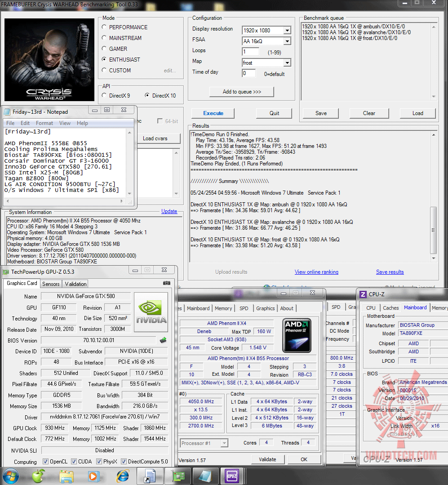Click the Quit button
Viewport: 448px width, 485px height.
[274, 113]
